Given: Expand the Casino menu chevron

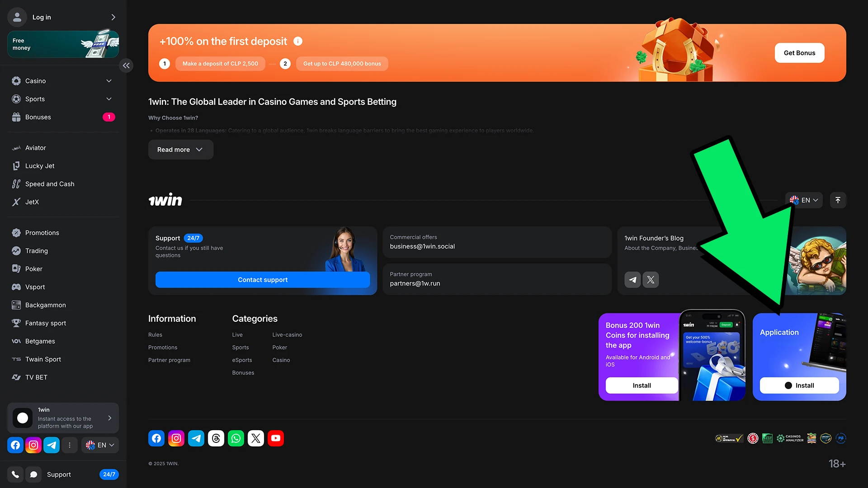Looking at the screenshot, I should (x=109, y=81).
